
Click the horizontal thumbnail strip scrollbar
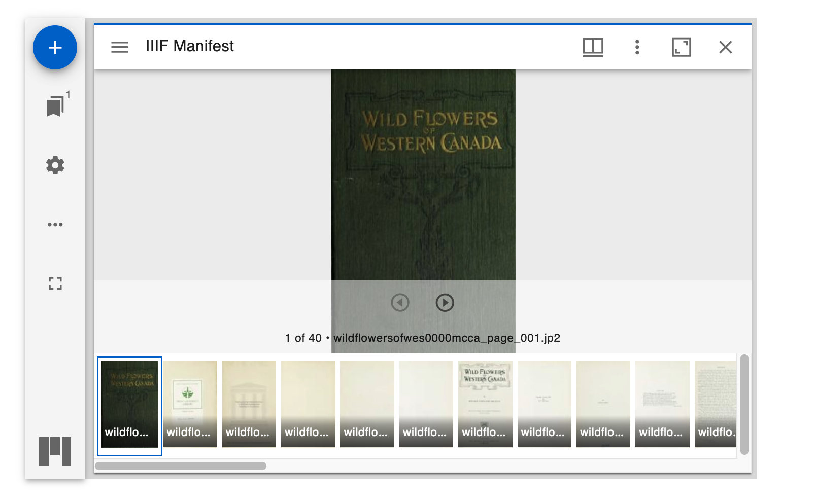coord(182,465)
